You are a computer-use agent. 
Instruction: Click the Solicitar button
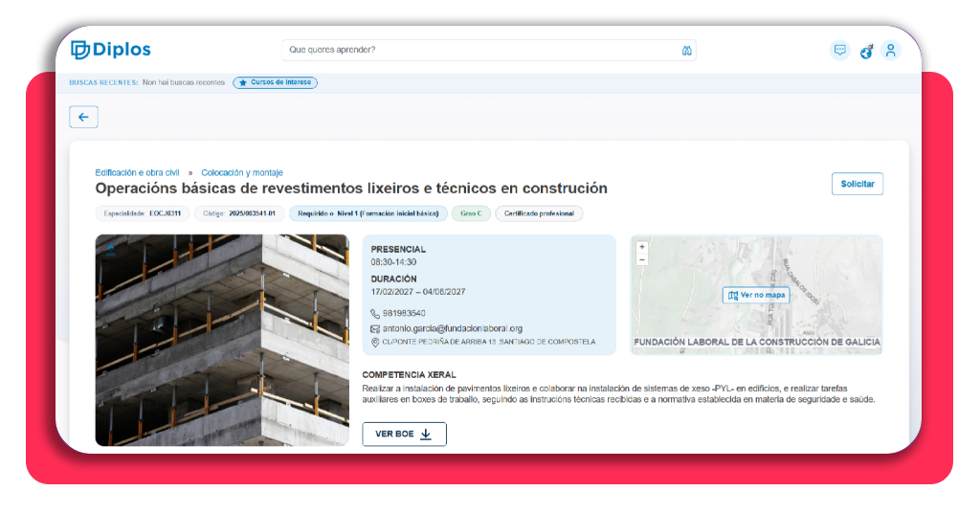point(857,184)
